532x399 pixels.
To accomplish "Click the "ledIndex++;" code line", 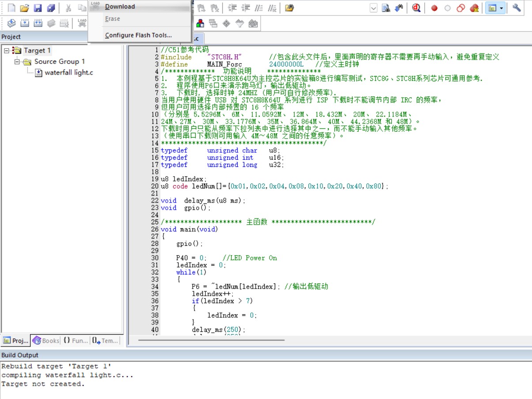I will pyautogui.click(x=213, y=294).
